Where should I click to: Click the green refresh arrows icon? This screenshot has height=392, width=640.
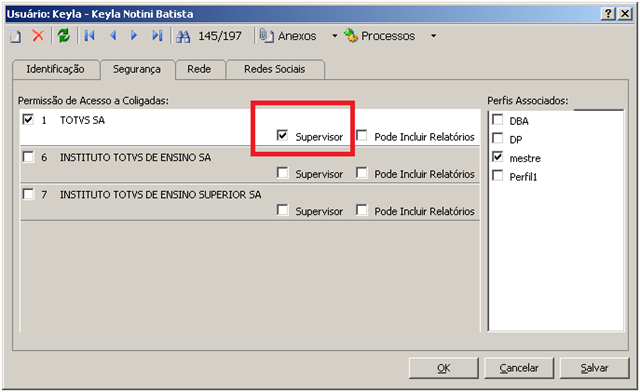coord(64,36)
